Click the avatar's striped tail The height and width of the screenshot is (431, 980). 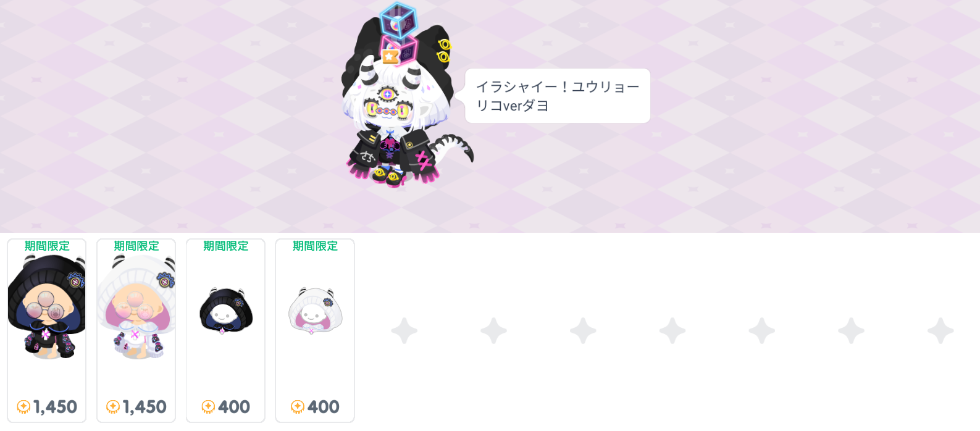tap(453, 150)
